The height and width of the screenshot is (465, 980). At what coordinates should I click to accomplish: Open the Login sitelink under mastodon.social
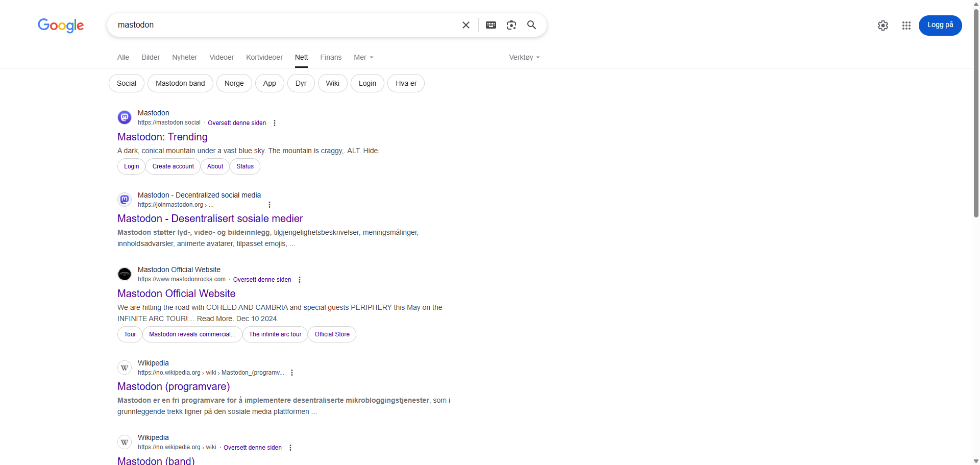[132, 166]
